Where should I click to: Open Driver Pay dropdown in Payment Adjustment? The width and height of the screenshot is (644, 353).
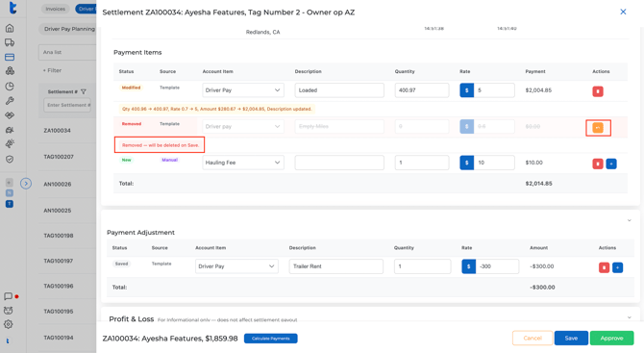pyautogui.click(x=236, y=266)
